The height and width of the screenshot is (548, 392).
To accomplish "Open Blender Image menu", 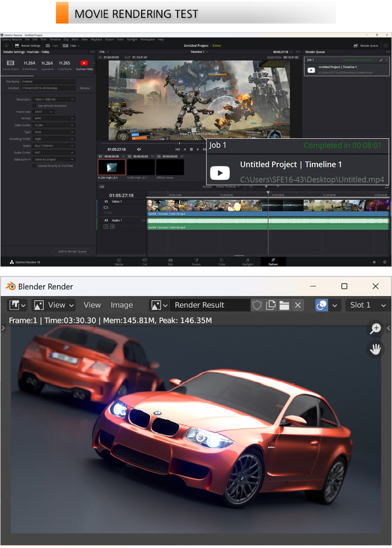I will tap(122, 305).
